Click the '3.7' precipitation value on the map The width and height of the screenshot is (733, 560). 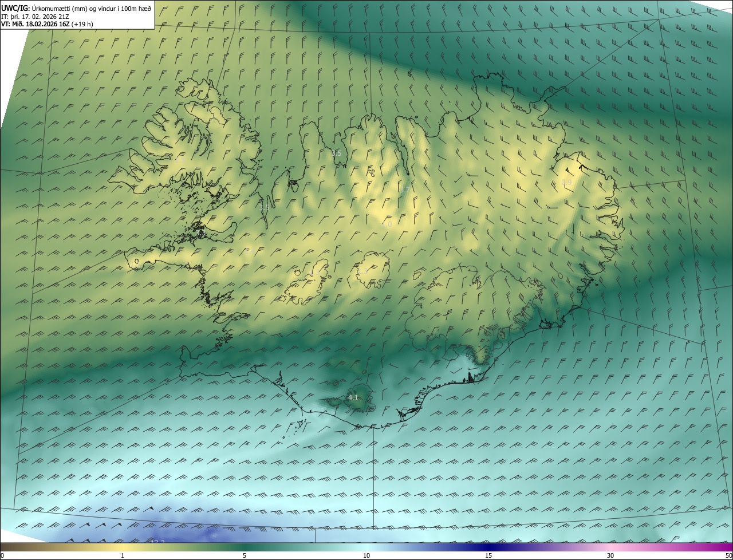coord(404,190)
